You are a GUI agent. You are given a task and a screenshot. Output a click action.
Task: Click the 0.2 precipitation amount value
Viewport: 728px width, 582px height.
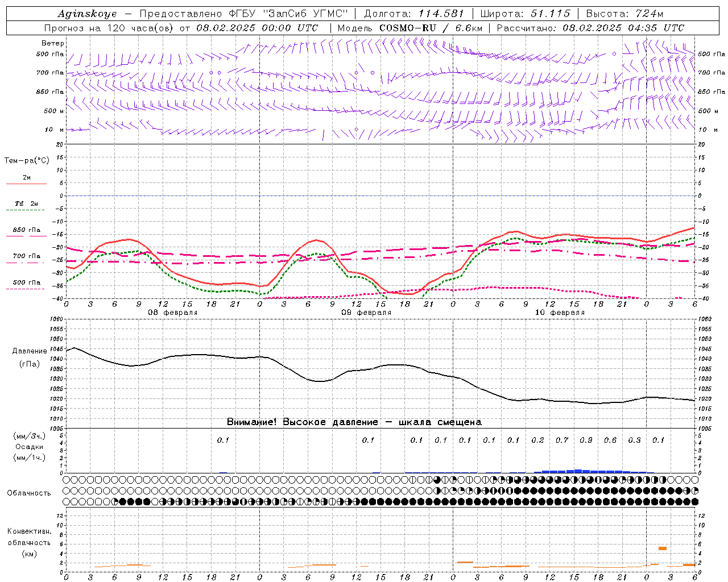(537, 440)
